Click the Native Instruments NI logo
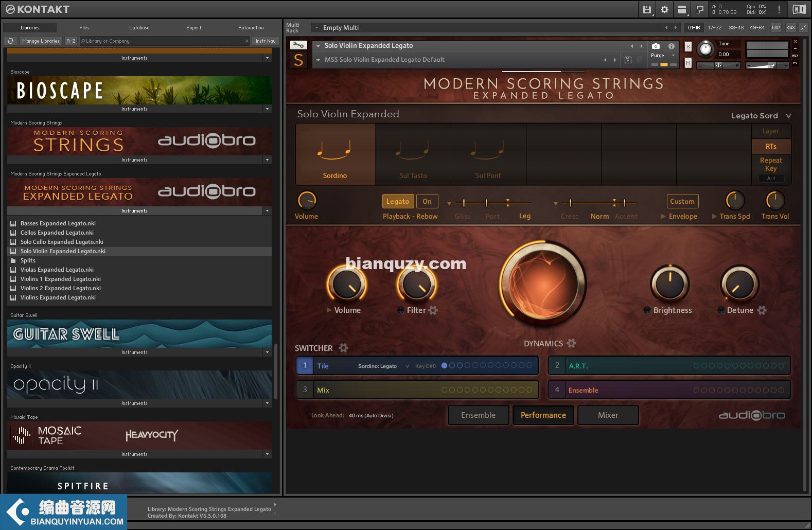812x530 pixels. [799, 9]
